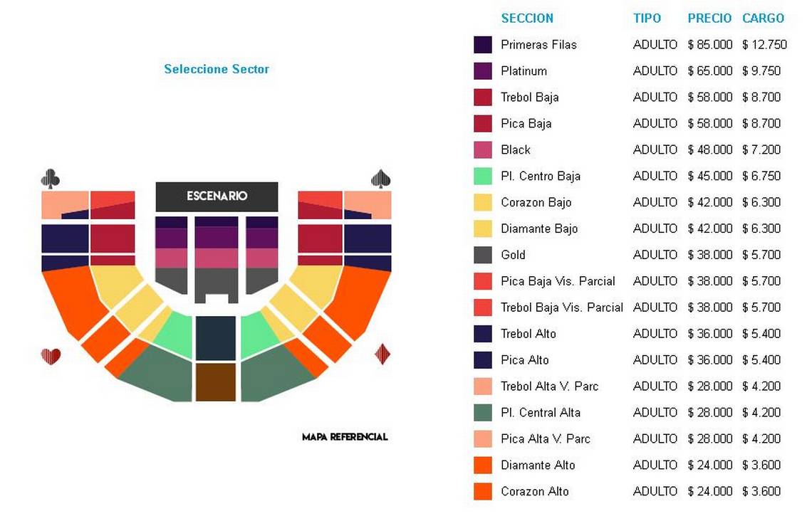Click the spade suit icon at upper right
812x531 pixels.
click(380, 179)
